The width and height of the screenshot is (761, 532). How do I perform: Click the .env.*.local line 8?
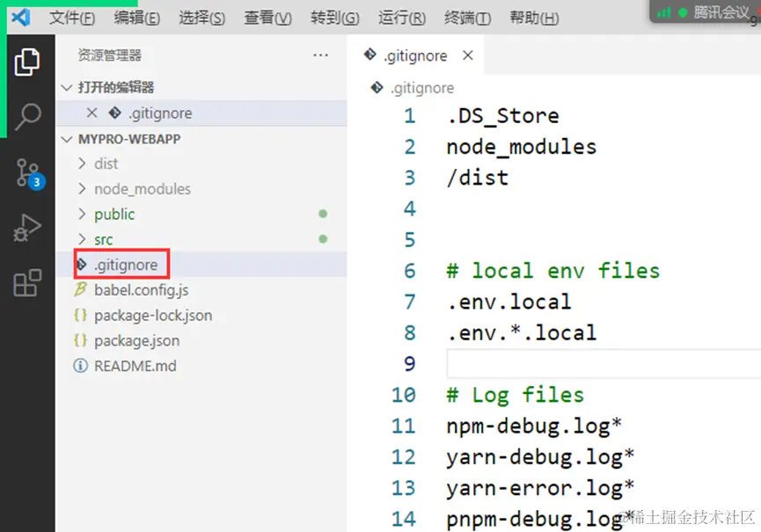point(522,332)
